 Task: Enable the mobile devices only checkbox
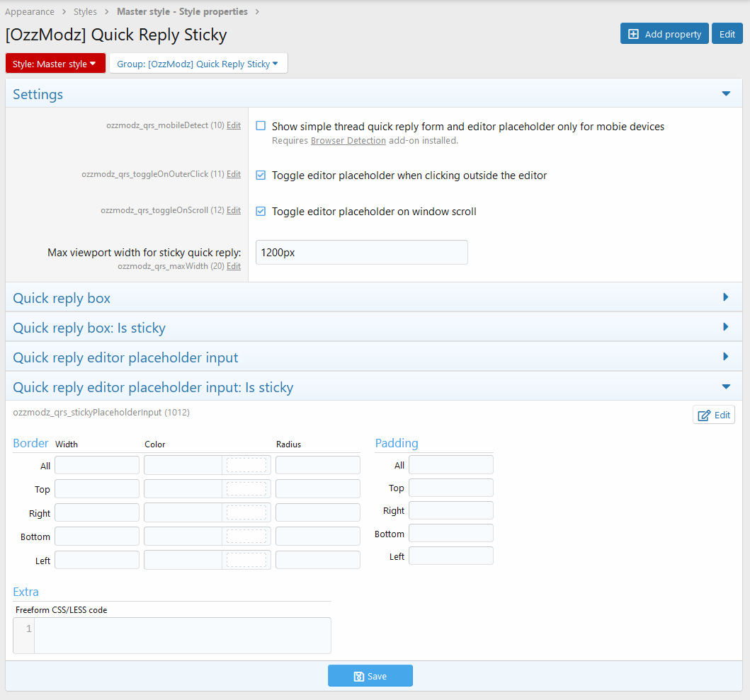coord(261,126)
